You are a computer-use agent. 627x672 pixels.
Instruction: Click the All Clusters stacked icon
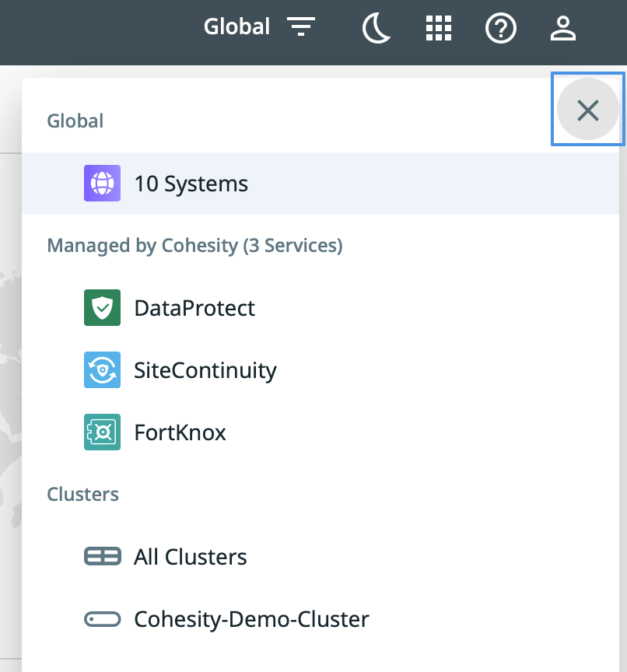tap(102, 557)
